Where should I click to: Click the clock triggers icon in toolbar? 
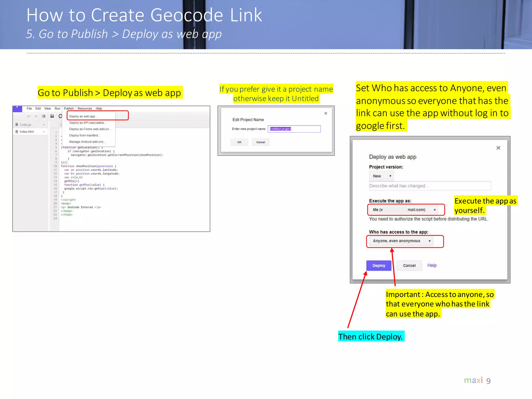[x=60, y=116]
